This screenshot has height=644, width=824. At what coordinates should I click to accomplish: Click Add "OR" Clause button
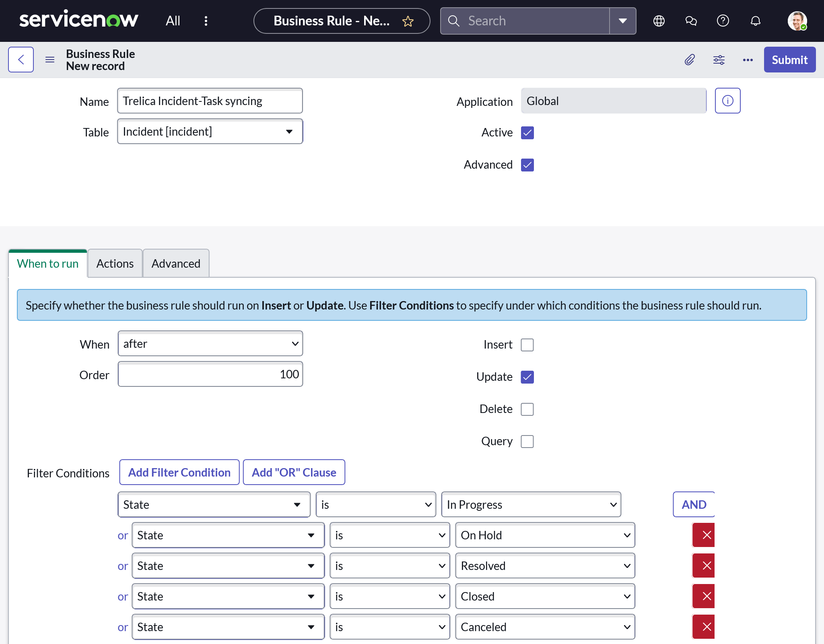294,472
